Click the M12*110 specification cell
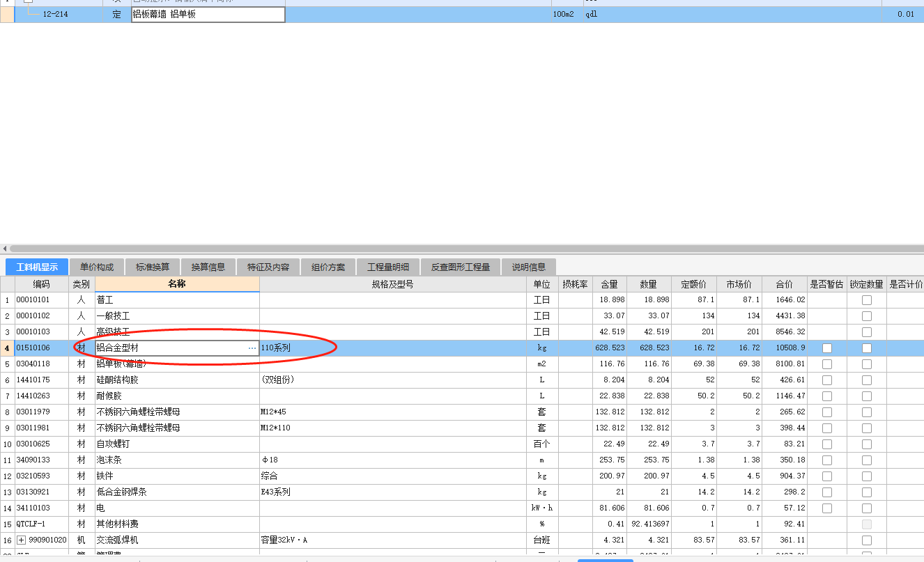This screenshot has height=562, width=924. pos(393,428)
